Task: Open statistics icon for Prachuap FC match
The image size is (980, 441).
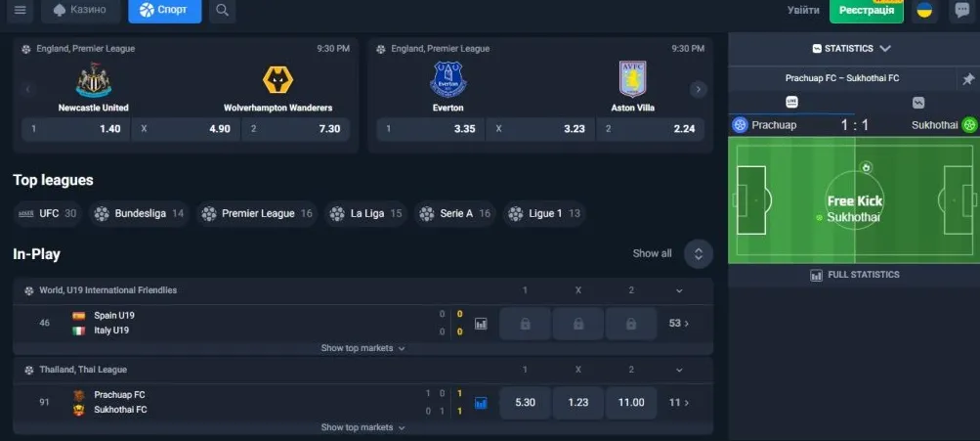Action: click(481, 404)
